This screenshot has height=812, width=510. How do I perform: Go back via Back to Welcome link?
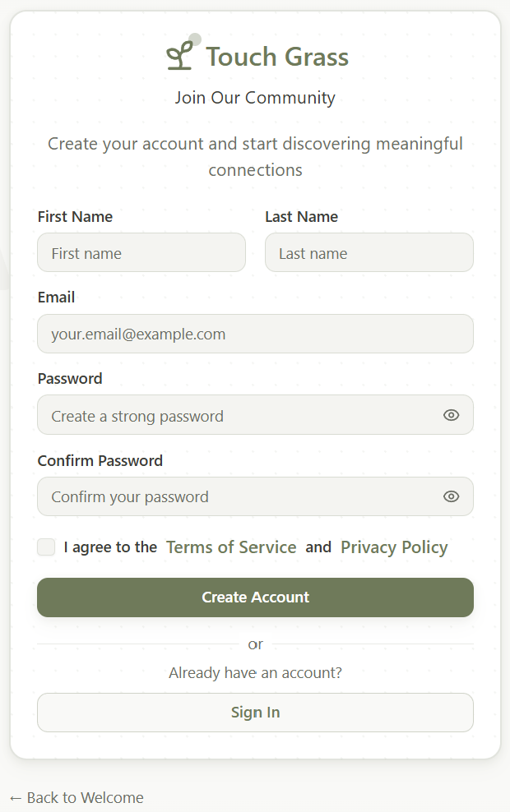(76, 797)
